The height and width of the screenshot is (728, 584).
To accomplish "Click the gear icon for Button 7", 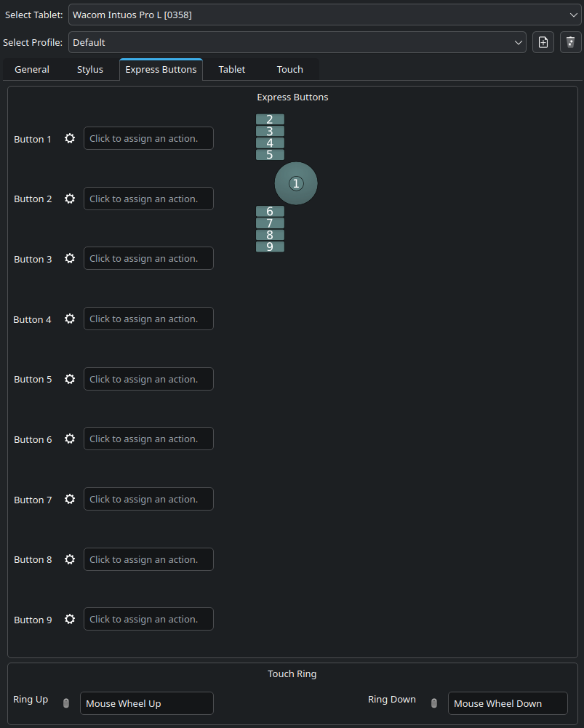I will click(70, 499).
